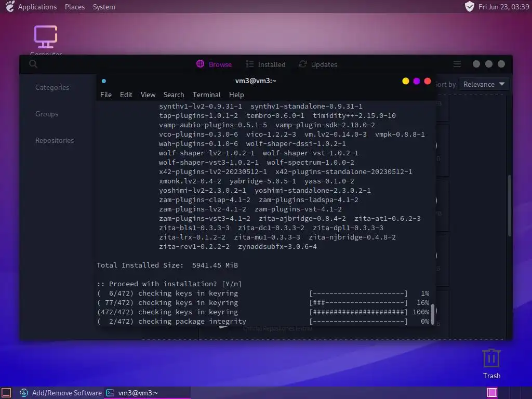Image resolution: width=532 pixels, height=399 pixels.
Task: Click the blue dot icon in terminal titlebar
Action: click(104, 81)
